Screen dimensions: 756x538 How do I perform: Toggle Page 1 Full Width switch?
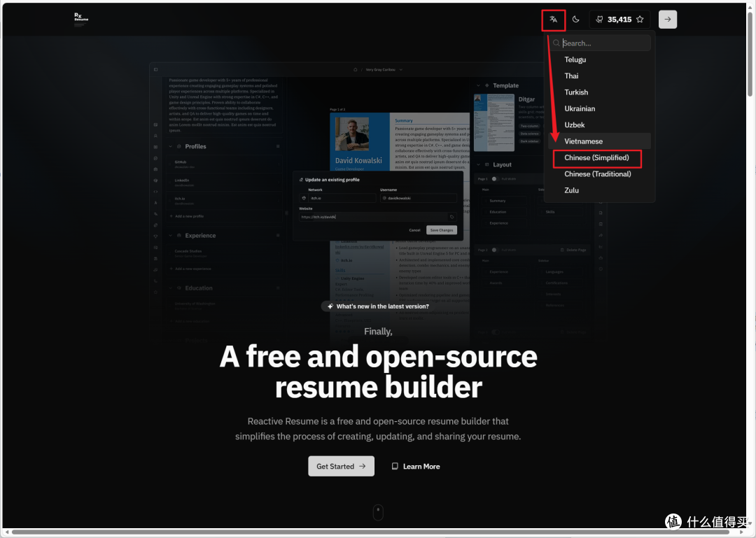[x=495, y=179]
